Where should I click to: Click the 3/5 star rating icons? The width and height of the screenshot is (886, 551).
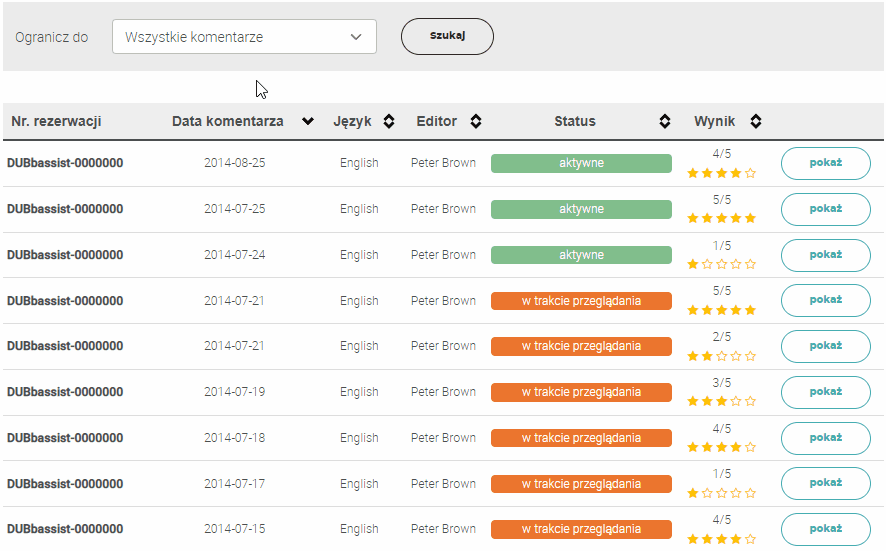721,401
